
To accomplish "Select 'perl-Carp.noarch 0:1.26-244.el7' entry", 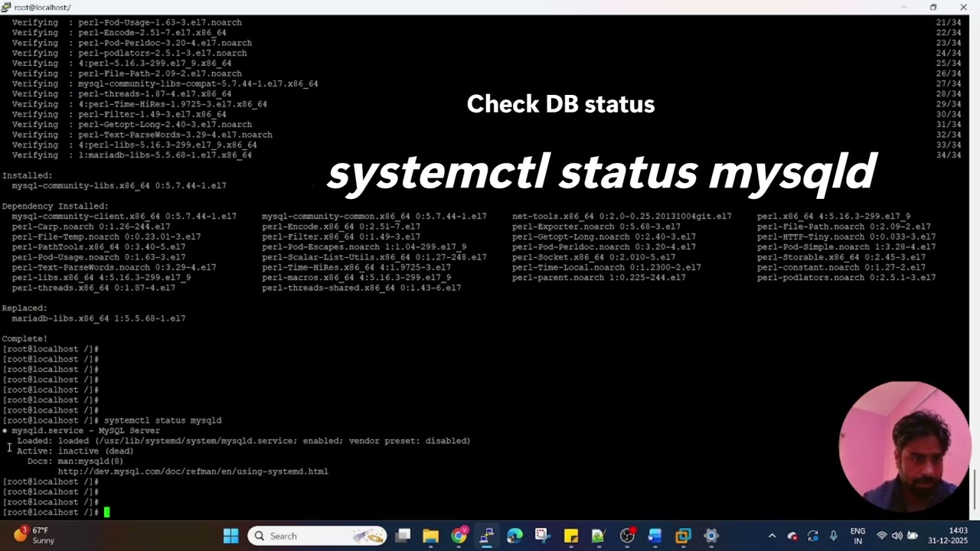I will 91,227.
